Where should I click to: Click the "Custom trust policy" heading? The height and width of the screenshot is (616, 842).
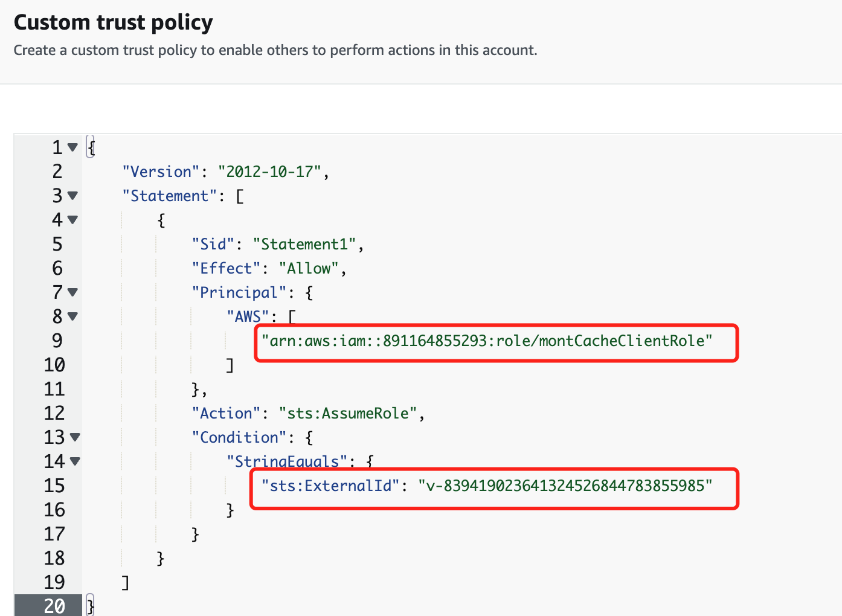click(x=114, y=22)
